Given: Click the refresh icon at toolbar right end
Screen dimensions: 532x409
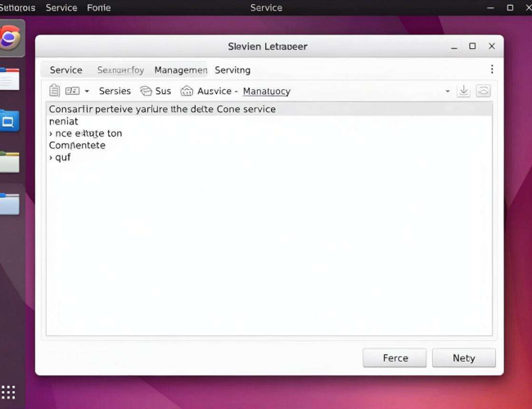Looking at the screenshot, I should coord(483,91).
